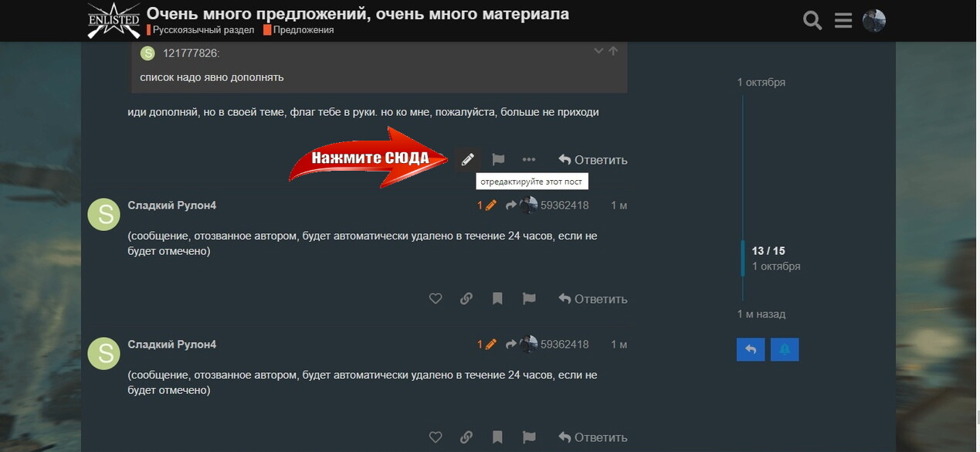Click the pencil edit post icon
This screenshot has height=452, width=980.
click(x=467, y=160)
